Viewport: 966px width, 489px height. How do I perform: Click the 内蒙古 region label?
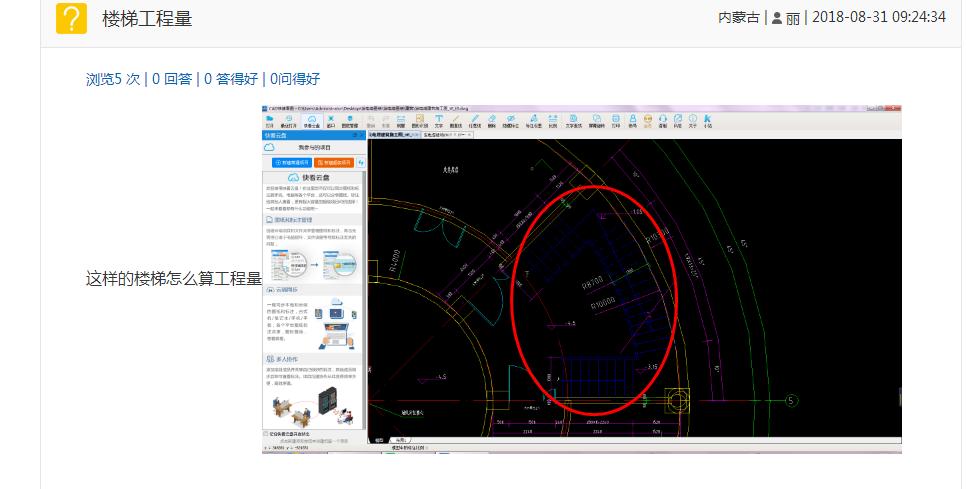(739, 17)
